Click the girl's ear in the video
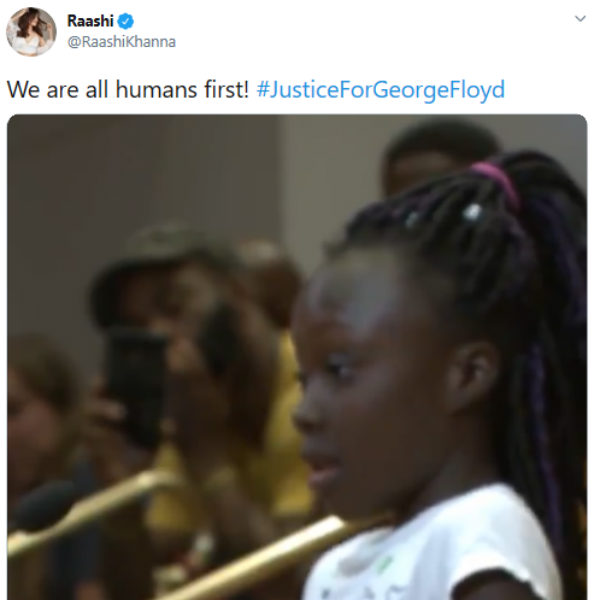This screenshot has height=600, width=600. [473, 377]
